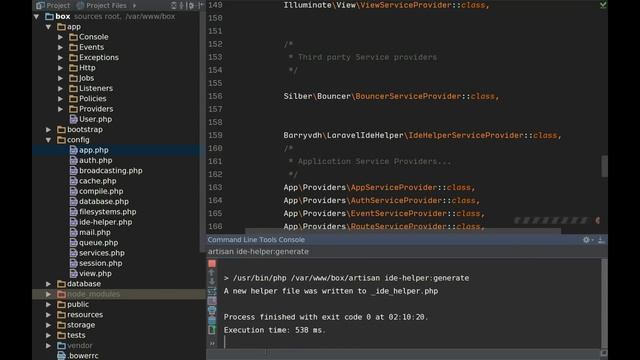
Task: Click the print icon in console sidebar
Action: [212, 310]
